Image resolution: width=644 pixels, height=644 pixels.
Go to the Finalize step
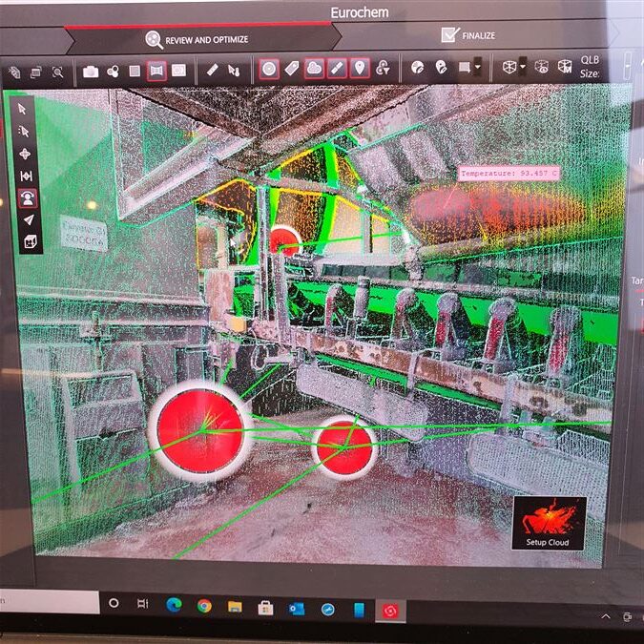468,35
